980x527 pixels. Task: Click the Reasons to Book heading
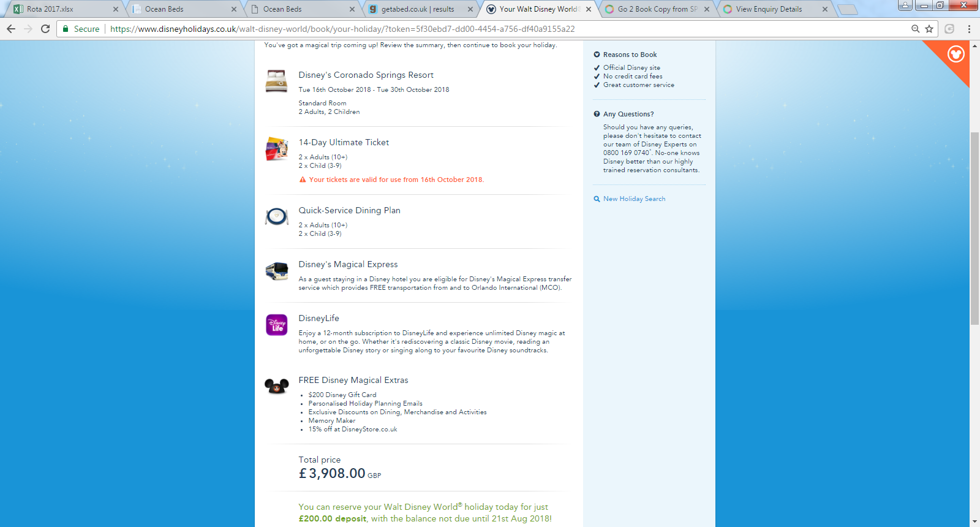630,55
